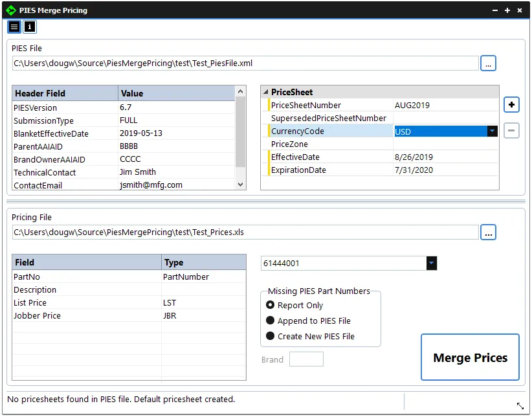Add a new price sheet with plus
The image size is (532, 417).
(511, 105)
